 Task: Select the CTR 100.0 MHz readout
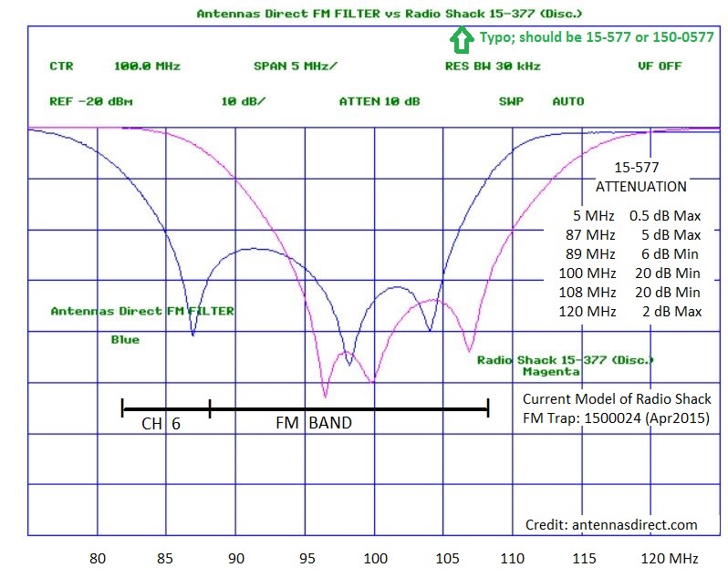click(115, 67)
